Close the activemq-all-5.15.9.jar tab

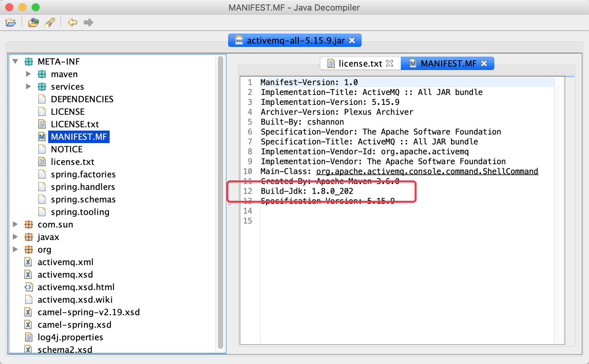[352, 40]
